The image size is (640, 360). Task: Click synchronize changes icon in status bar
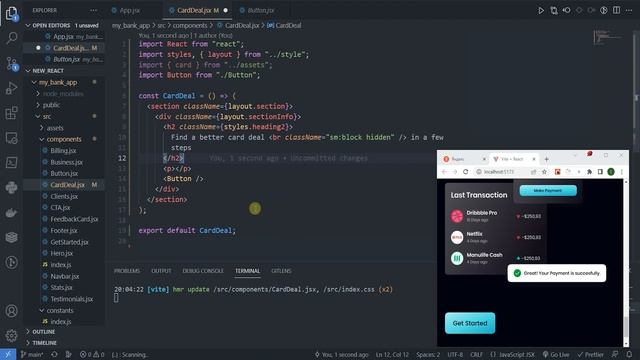(54, 354)
